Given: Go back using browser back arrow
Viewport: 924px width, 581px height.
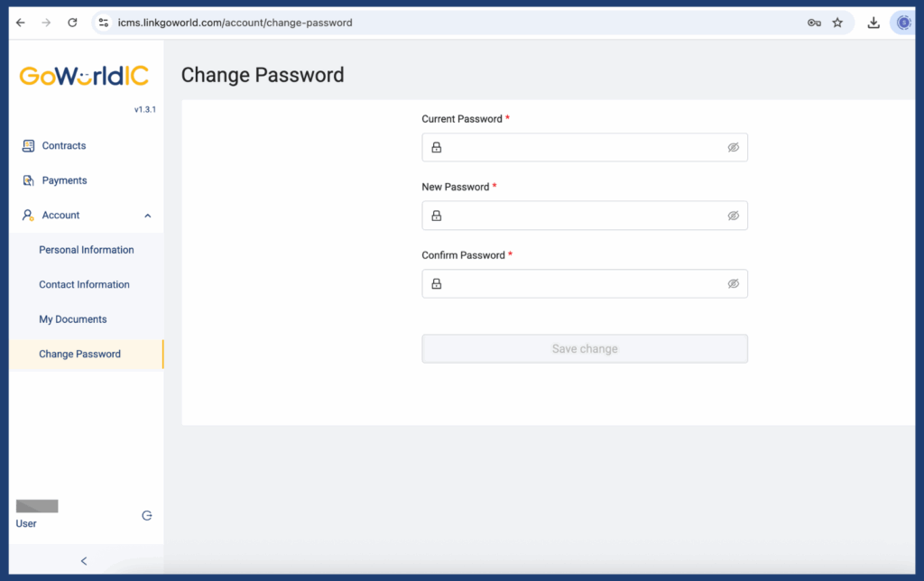Looking at the screenshot, I should [21, 23].
